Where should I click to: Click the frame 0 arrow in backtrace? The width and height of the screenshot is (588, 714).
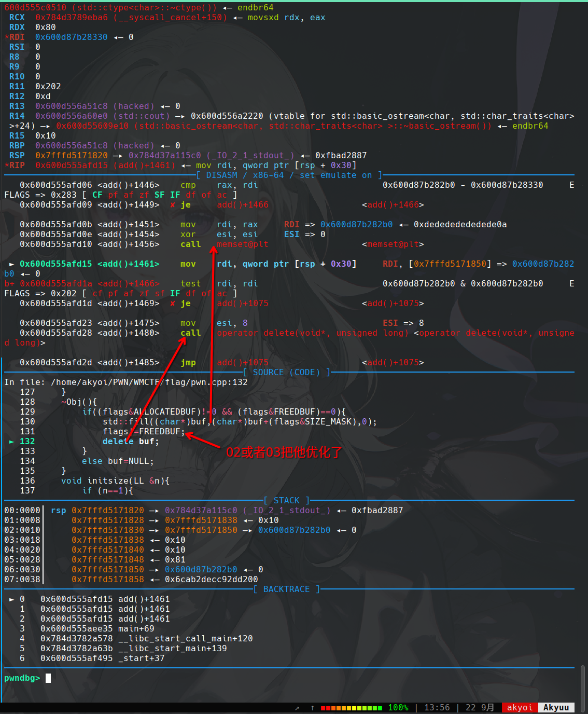(x=11, y=599)
